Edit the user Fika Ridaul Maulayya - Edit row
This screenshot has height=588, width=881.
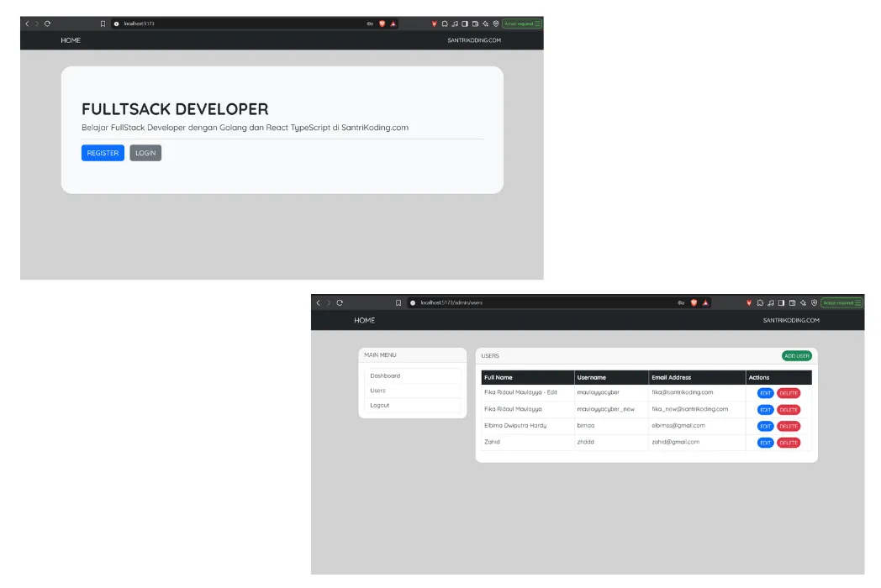tap(765, 393)
